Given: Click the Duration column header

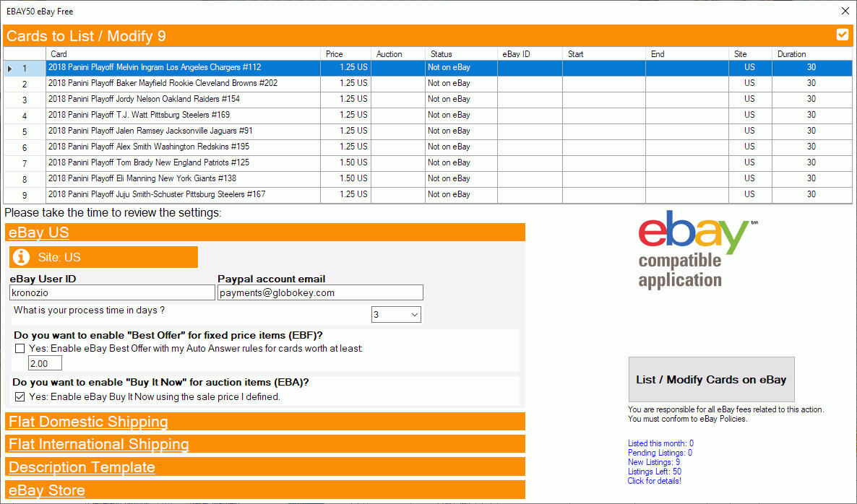Looking at the screenshot, I should (811, 54).
